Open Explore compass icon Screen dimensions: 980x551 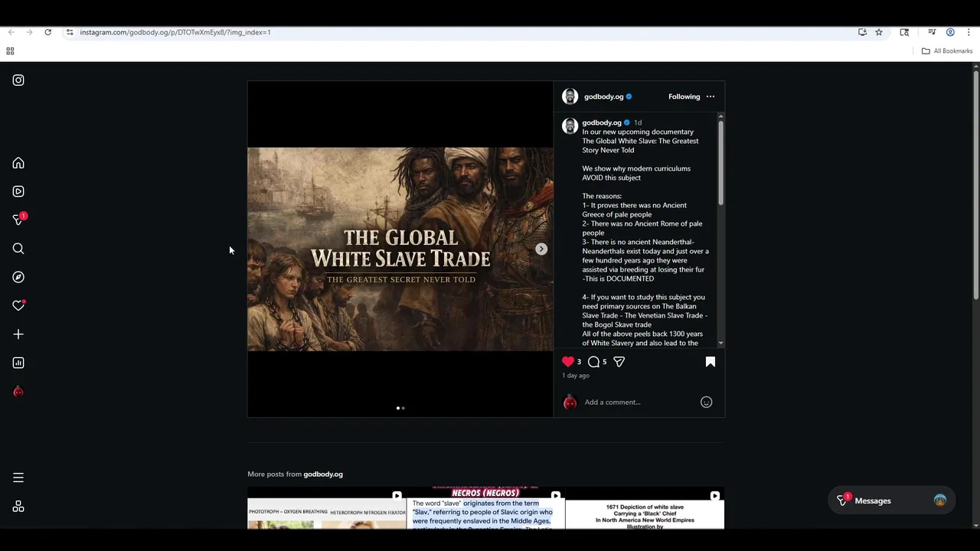point(18,277)
